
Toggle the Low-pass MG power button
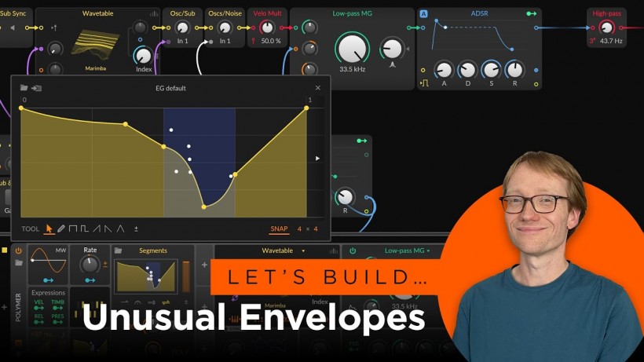click(x=353, y=250)
